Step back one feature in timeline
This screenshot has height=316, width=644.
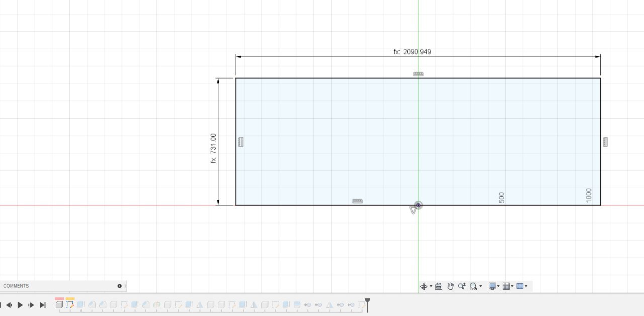(9, 305)
